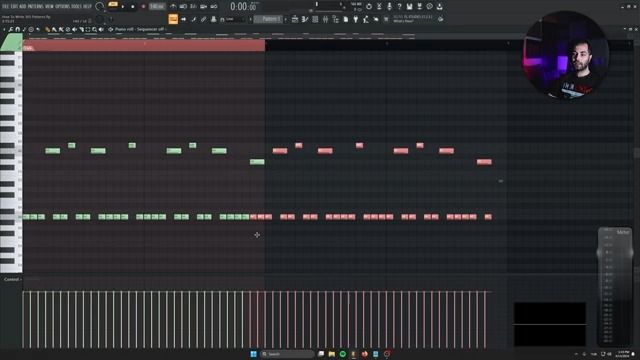Select the Mute tool in piano roll
Viewport: 640px width, 360px height.
pyautogui.click(x=68, y=29)
